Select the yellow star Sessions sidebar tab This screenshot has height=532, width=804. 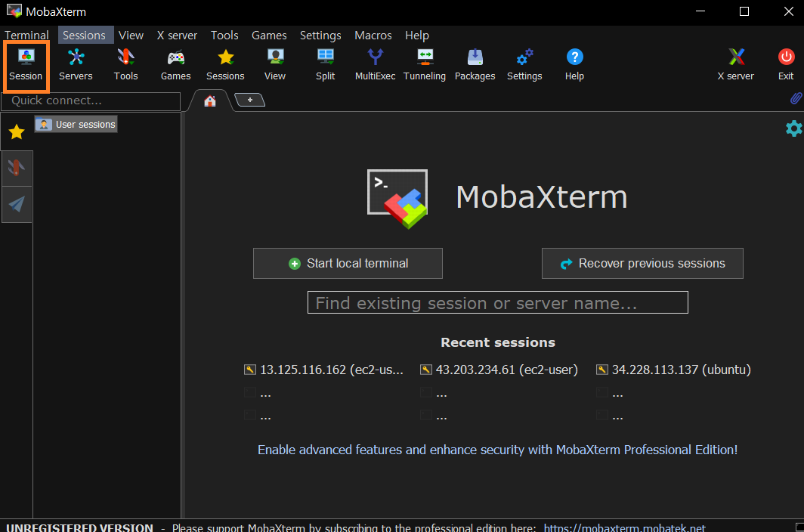click(x=17, y=131)
